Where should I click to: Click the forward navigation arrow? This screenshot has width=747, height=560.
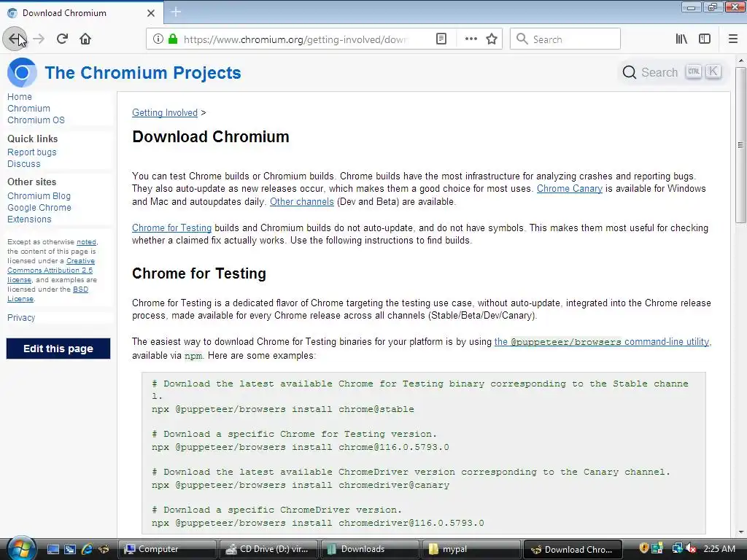click(39, 39)
